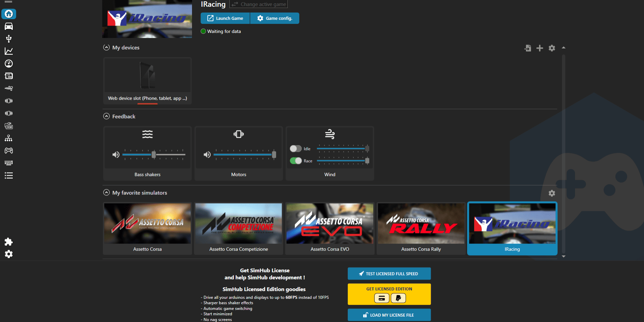
Task: Mute the Bass shakers speaker icon
Action: [x=116, y=154]
